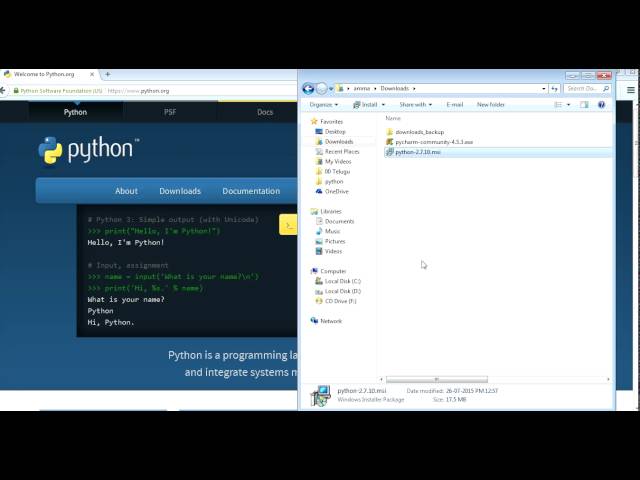Click New folder button

[491, 105]
